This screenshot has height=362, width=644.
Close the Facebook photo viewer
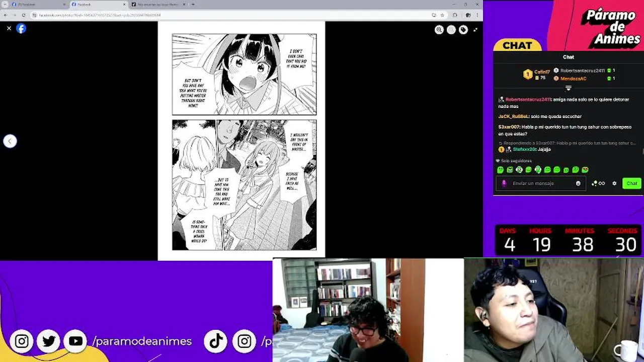click(x=9, y=29)
